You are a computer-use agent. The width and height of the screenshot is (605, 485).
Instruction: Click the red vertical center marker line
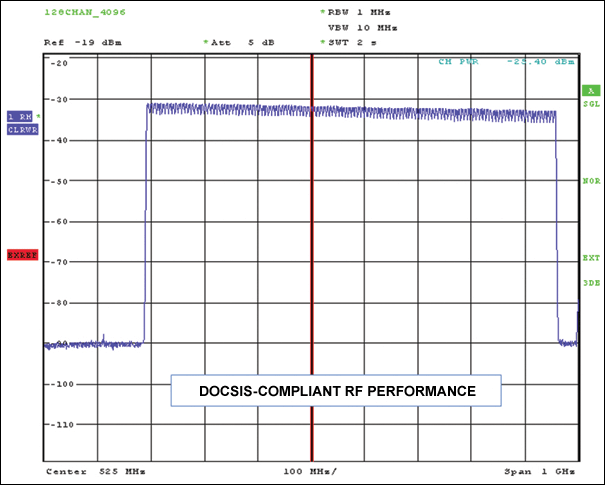click(x=312, y=250)
